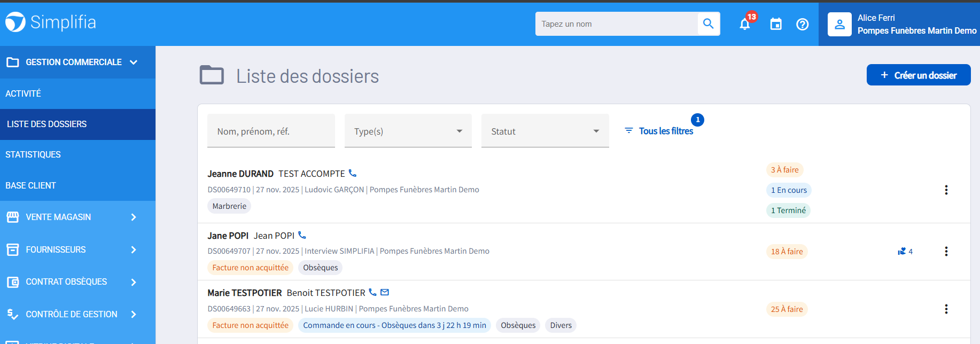The width and height of the screenshot is (980, 344).
Task: Open three-dot menu for Jane POPI dossier
Action: [946, 251]
